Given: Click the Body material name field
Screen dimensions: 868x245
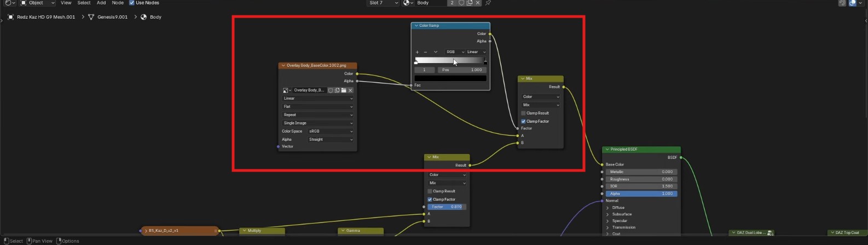Looking at the screenshot, I should pyautogui.click(x=432, y=3).
